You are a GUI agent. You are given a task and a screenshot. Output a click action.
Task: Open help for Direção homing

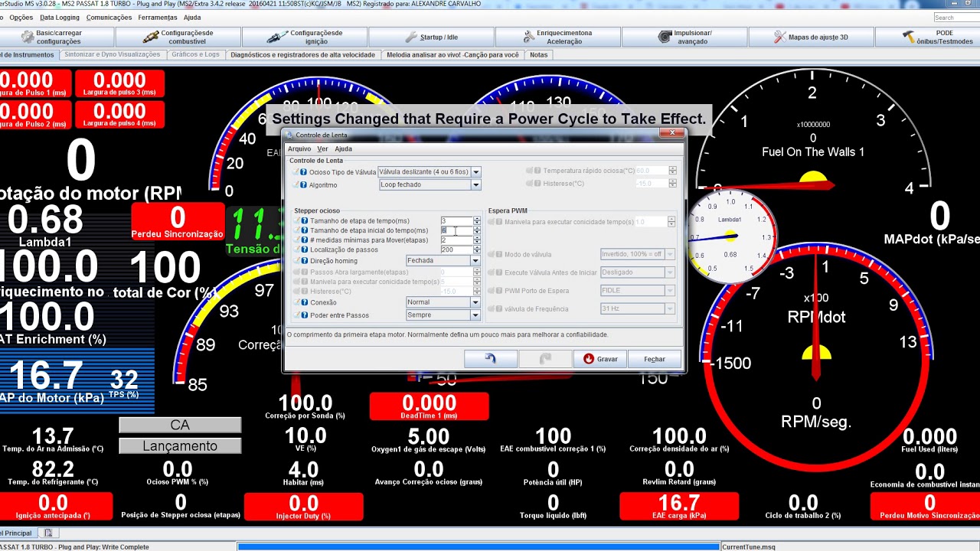pos(304,261)
